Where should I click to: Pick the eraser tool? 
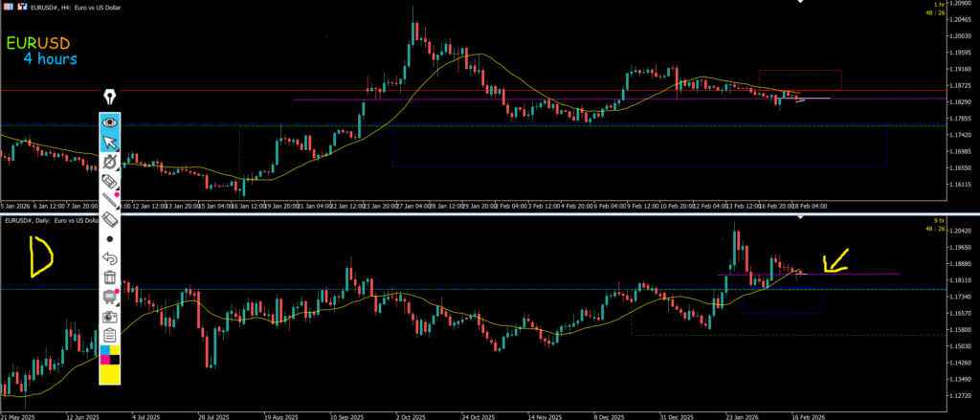tap(111, 220)
